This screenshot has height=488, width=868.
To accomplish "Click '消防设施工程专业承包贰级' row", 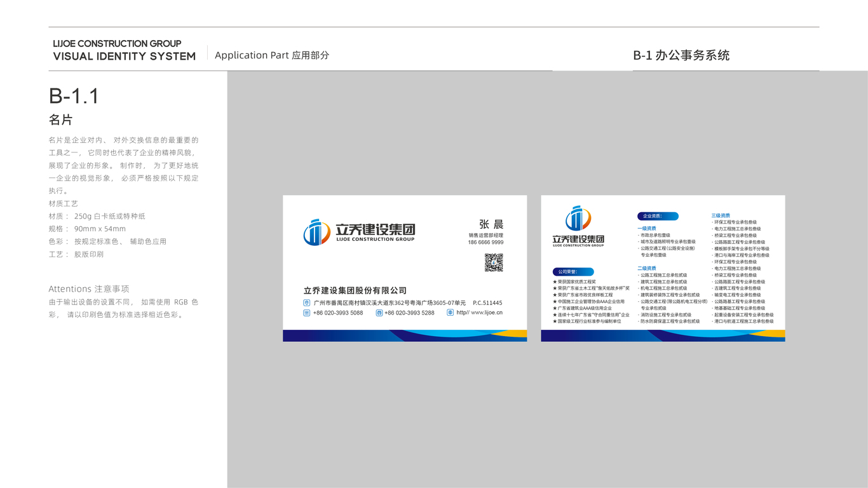I will point(664,315).
